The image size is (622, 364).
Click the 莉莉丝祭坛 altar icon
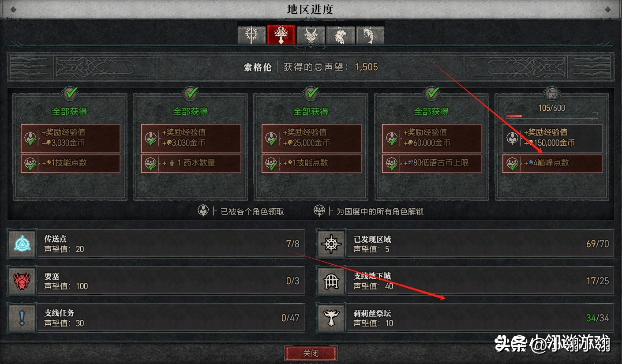point(331,318)
